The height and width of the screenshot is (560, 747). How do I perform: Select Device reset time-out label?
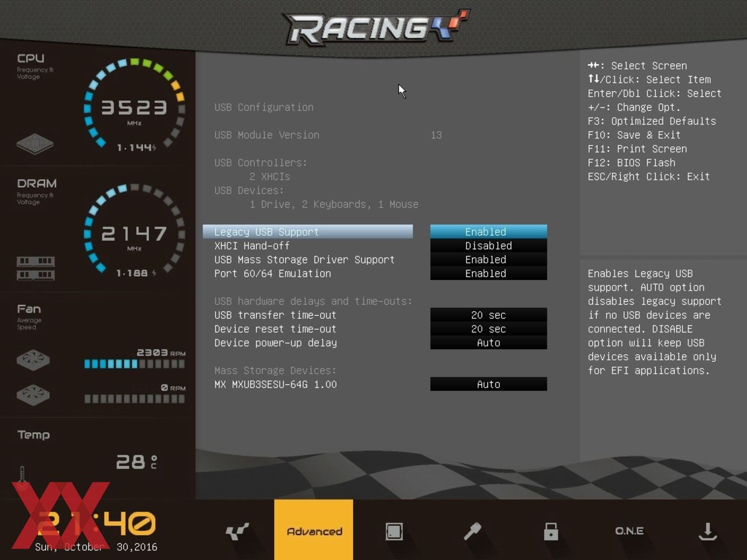click(x=275, y=329)
